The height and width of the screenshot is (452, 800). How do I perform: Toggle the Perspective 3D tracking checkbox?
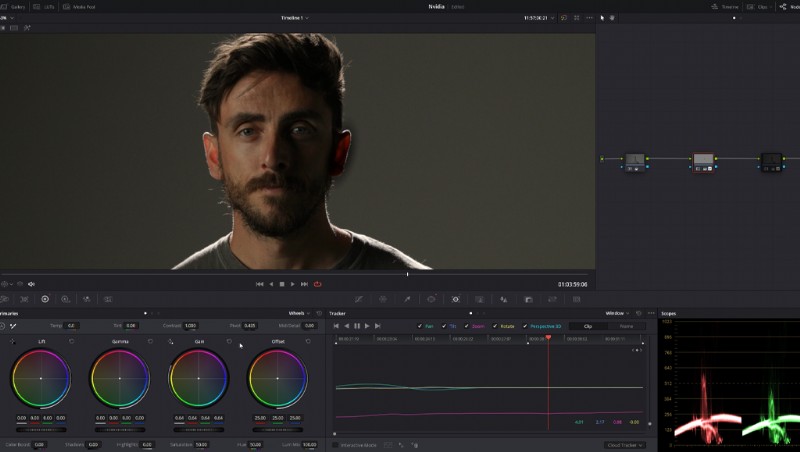[x=525, y=326]
